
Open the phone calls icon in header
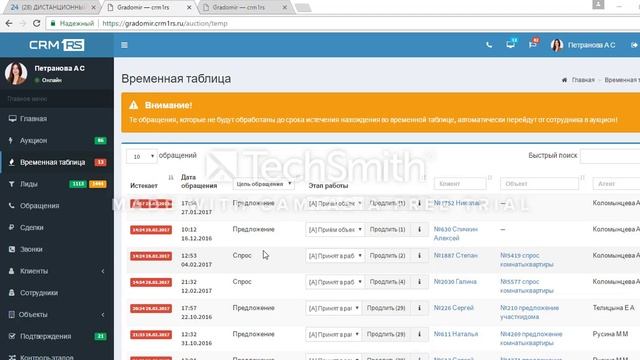click(x=489, y=45)
